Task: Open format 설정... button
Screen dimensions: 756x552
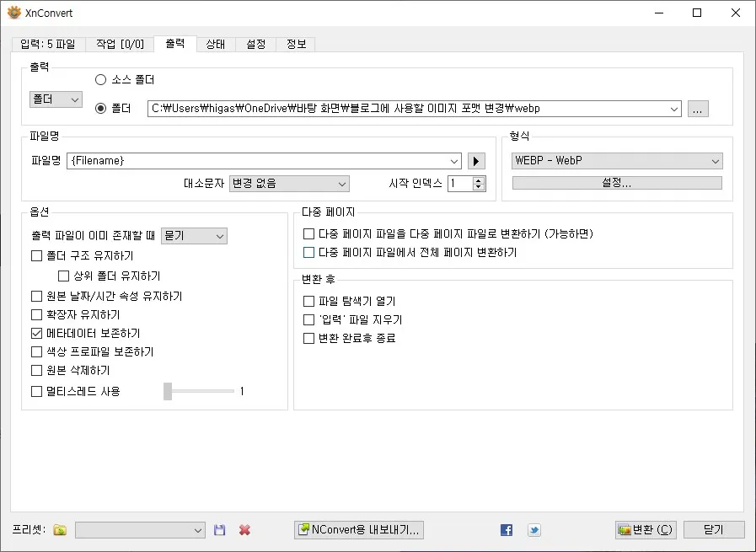Action: (617, 183)
